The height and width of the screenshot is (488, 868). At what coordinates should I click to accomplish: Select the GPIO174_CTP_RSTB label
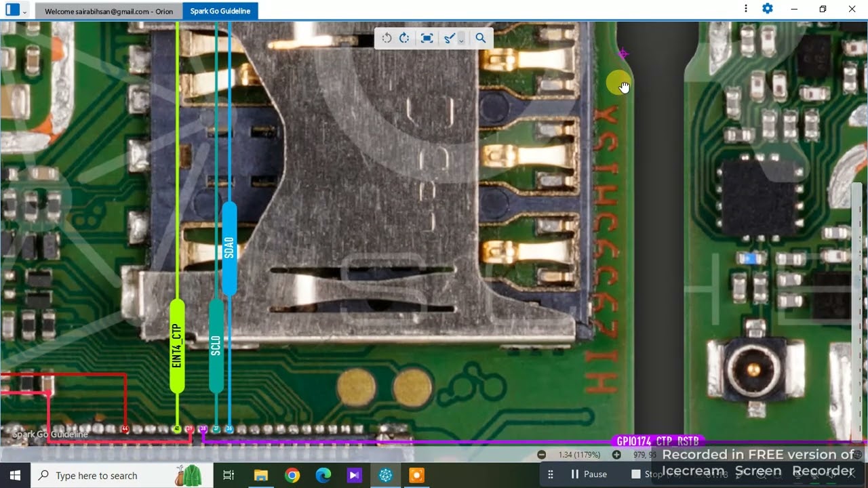click(658, 442)
